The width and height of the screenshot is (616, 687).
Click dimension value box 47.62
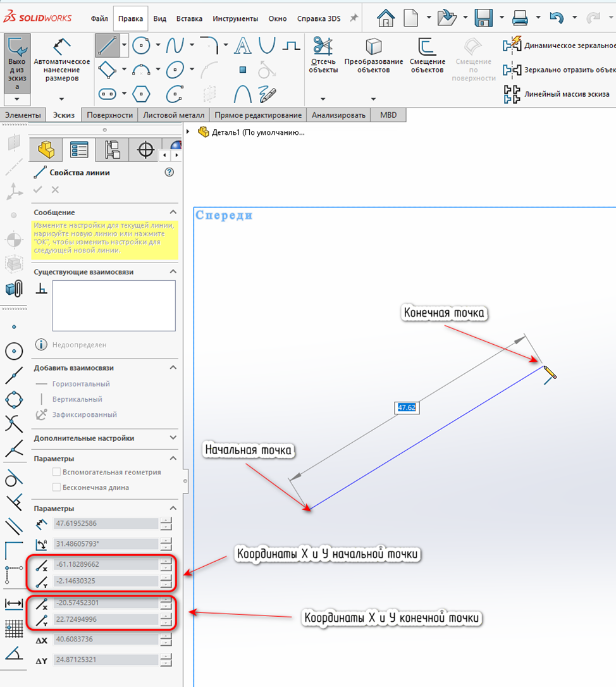[407, 407]
